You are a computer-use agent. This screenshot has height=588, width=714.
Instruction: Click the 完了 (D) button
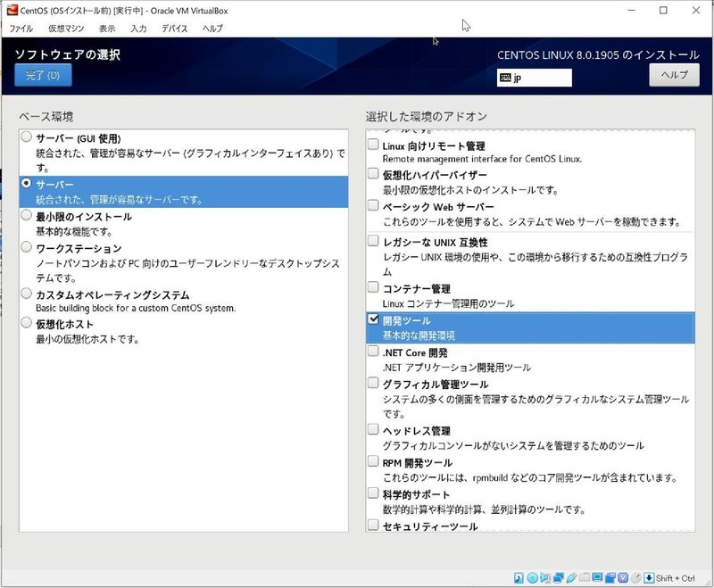click(x=43, y=75)
